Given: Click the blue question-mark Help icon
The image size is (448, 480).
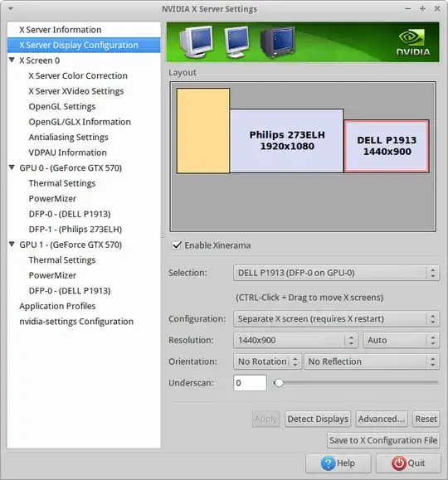Looking at the screenshot, I should click(328, 463).
